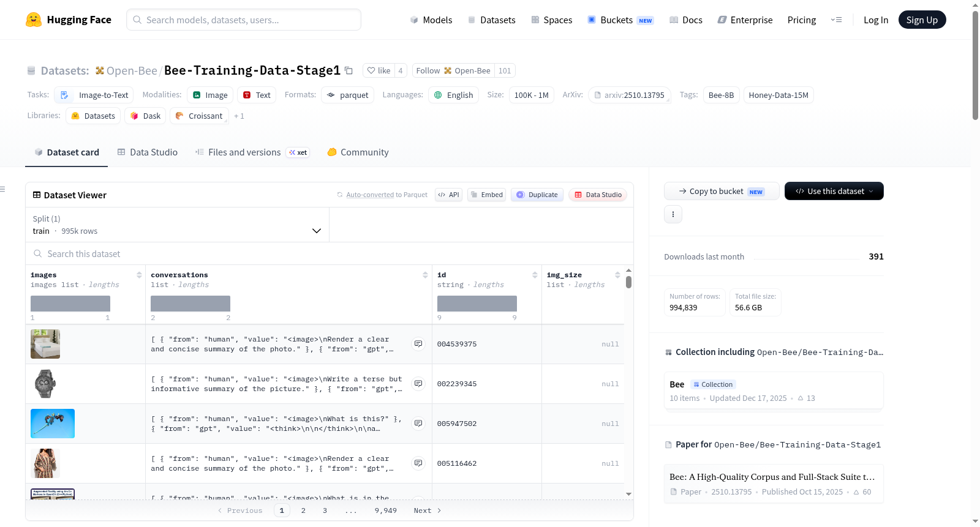Screen dimensions: 980x527
Task: Open the bedroom image thumbnail
Action: tap(45, 344)
